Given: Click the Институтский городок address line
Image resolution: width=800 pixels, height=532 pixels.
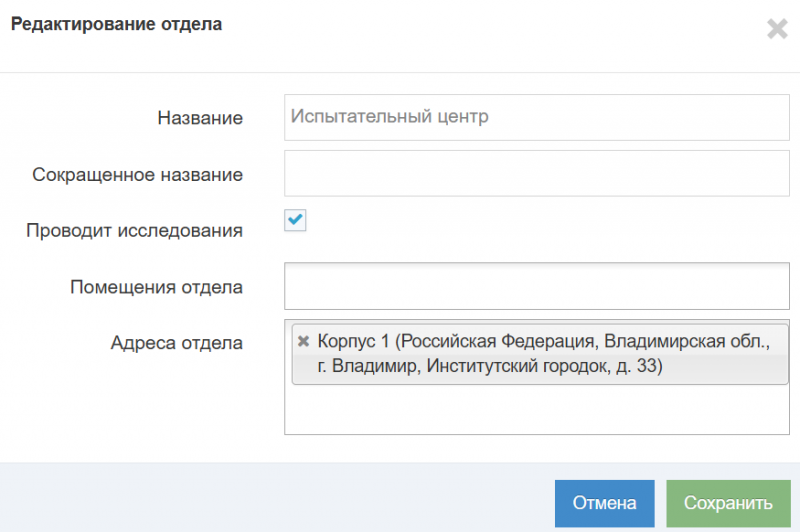Looking at the screenshot, I should tap(490, 367).
